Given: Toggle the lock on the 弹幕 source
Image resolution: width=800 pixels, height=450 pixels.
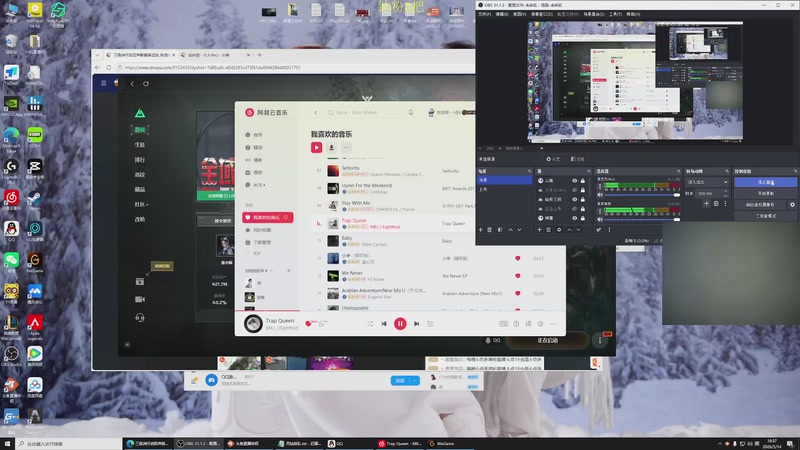Looking at the screenshot, I should point(583,218).
